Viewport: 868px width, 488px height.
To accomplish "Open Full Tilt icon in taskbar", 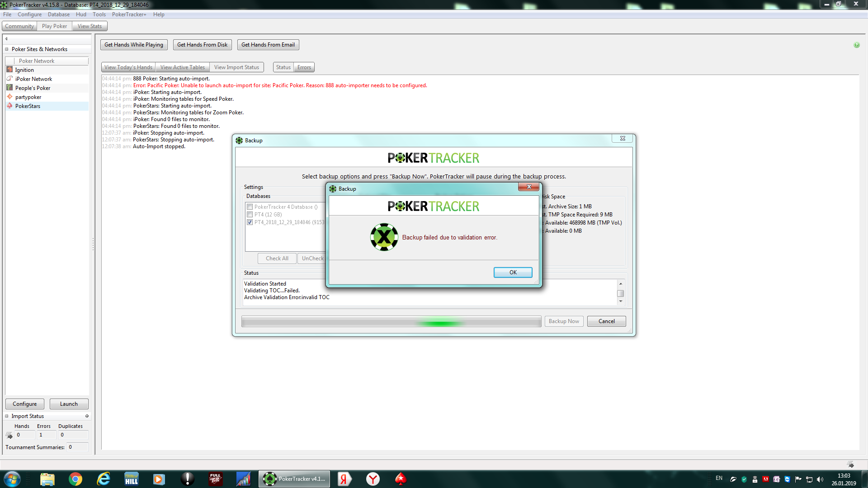I will click(x=215, y=479).
